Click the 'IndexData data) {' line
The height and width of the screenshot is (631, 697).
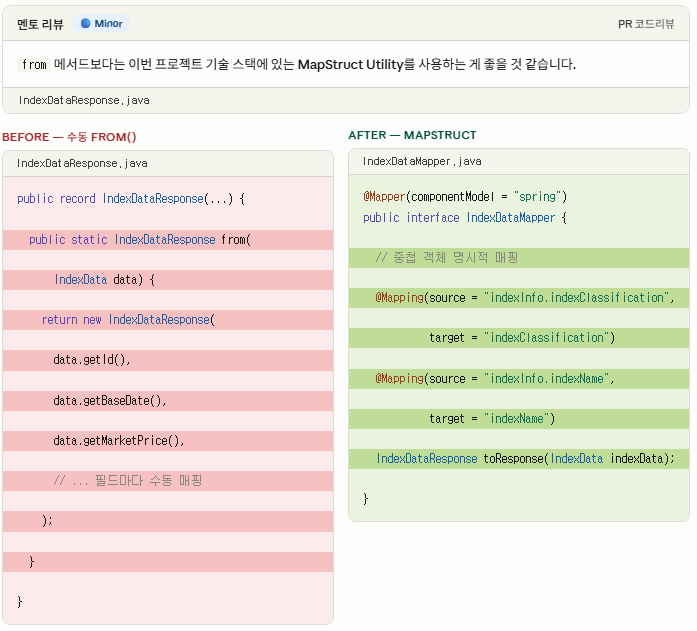168,280
